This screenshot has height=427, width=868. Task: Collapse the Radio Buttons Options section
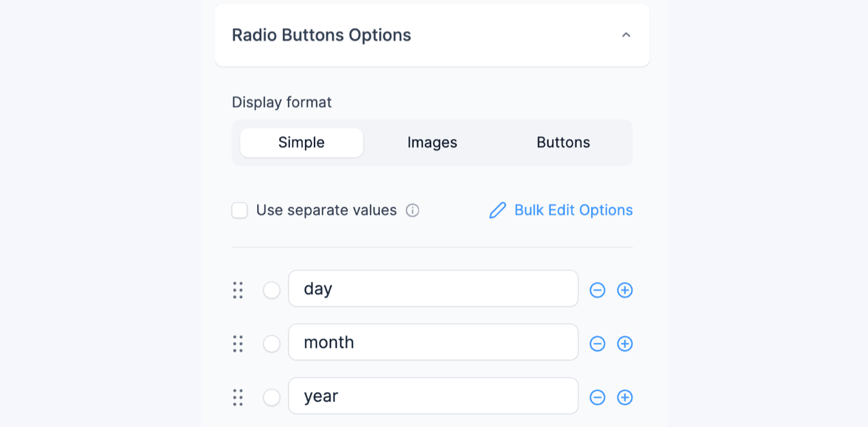pos(626,35)
